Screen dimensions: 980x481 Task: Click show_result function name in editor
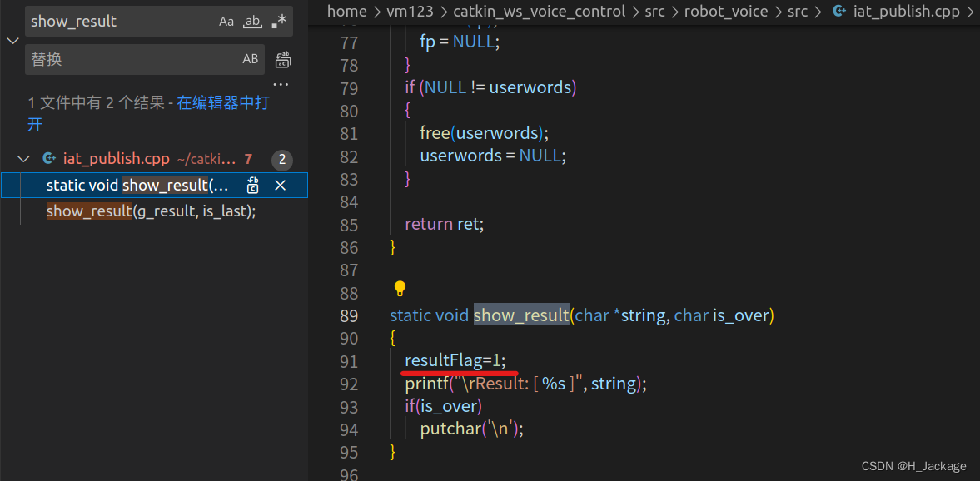point(521,315)
